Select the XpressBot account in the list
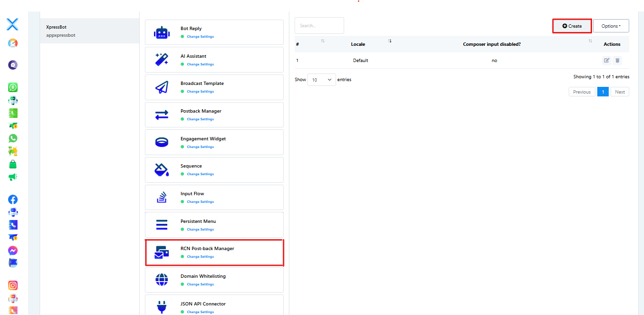Screen dimensions: 644x315 (x=90, y=31)
